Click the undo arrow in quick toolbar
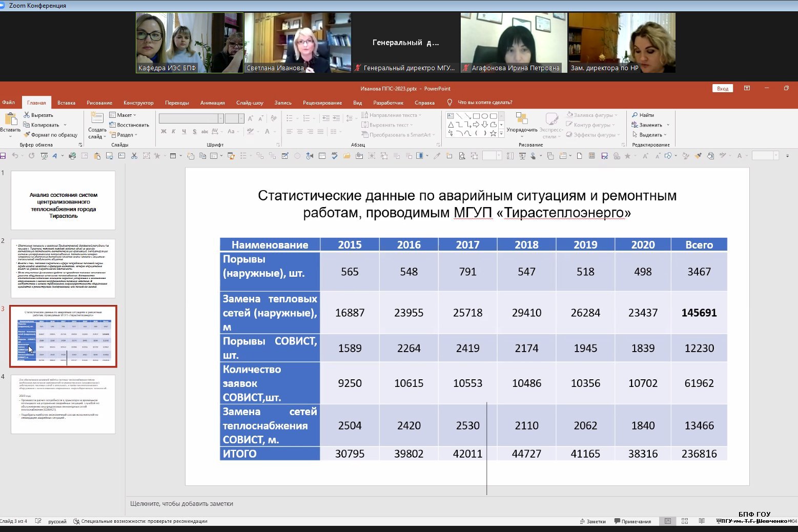Viewport: 798px width, 532px height. (x=15, y=156)
